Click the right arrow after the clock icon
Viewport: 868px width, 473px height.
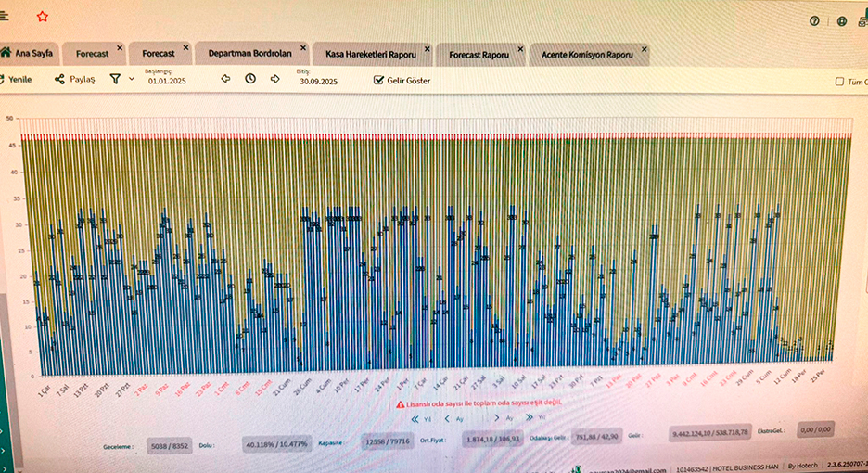coord(275,80)
